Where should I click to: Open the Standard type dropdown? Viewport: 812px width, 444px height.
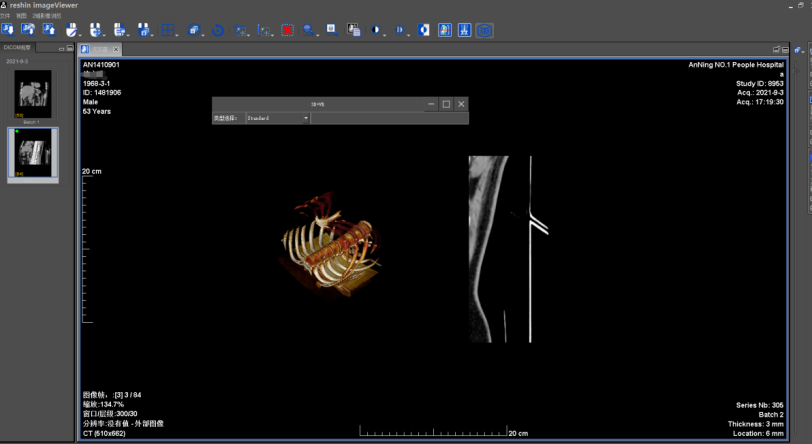(x=278, y=118)
